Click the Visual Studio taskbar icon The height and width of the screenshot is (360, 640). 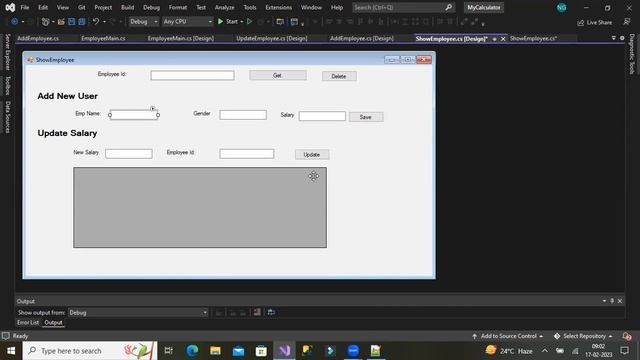[284, 351]
